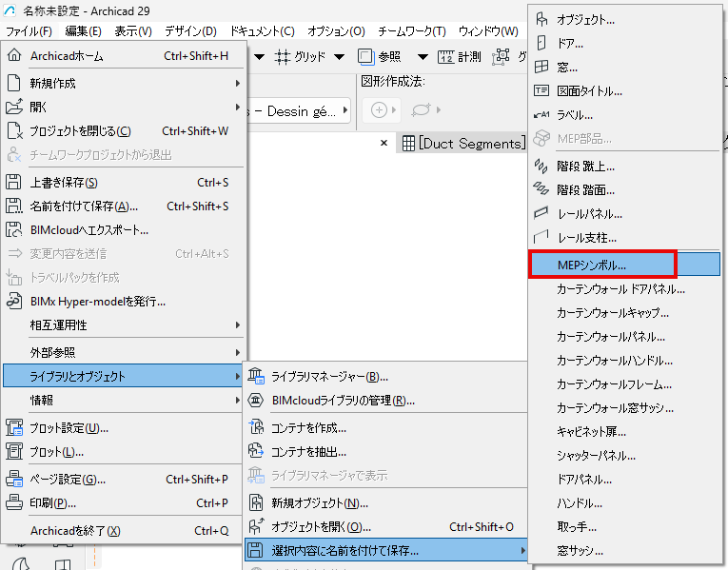
Task: Expand the 外部参照 submenu
Action: (237, 352)
